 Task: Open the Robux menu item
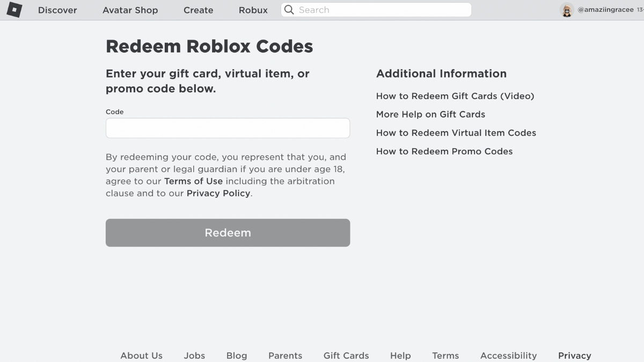253,10
